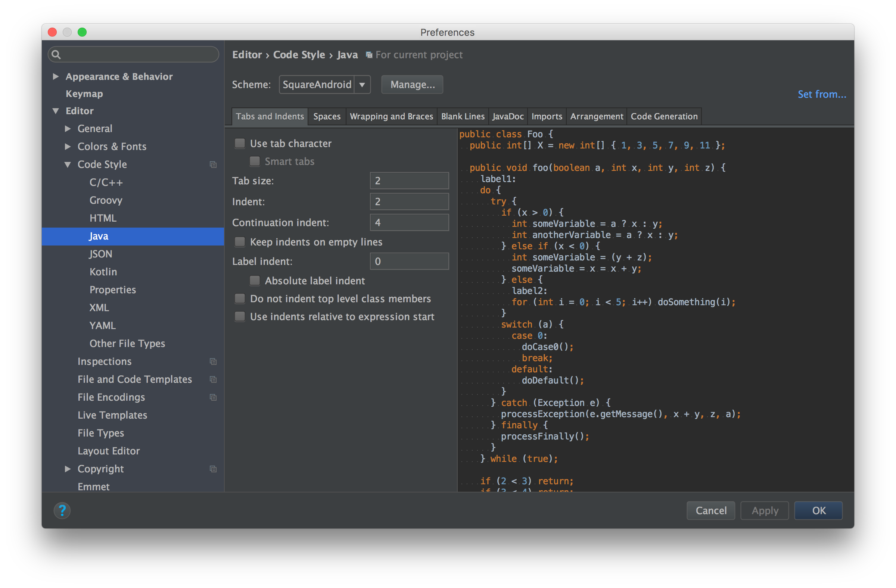Viewport: 896px width, 588px height.
Task: Check Use indents relative to expression start
Action: [240, 317]
